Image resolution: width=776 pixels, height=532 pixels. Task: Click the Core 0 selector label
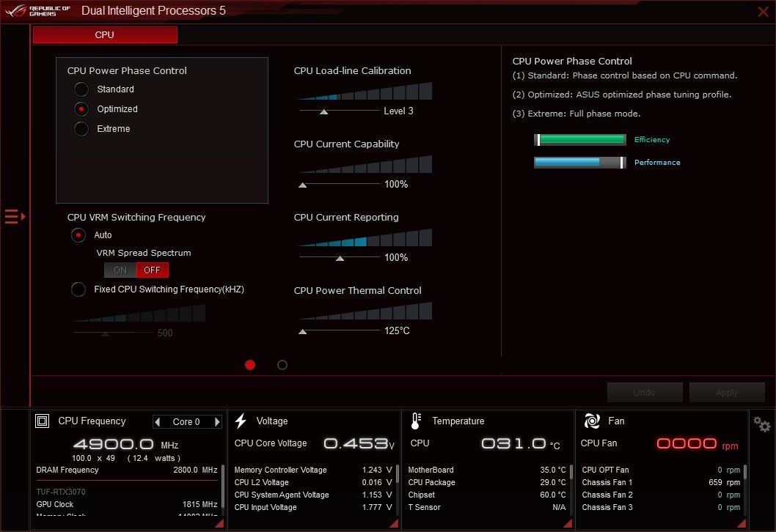click(186, 422)
